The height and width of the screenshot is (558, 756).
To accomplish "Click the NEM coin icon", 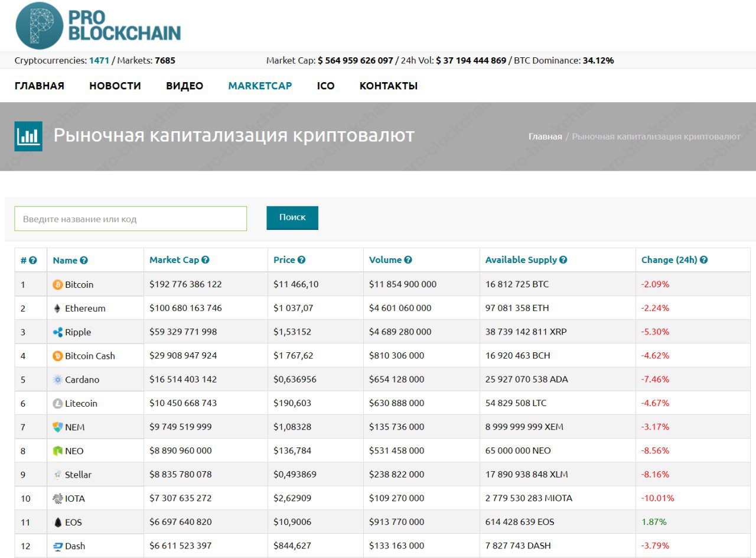I will [x=58, y=427].
